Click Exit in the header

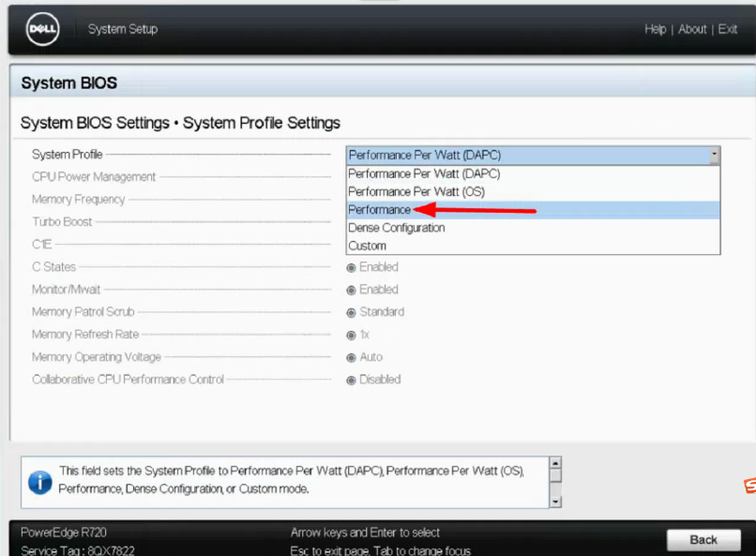coord(728,29)
